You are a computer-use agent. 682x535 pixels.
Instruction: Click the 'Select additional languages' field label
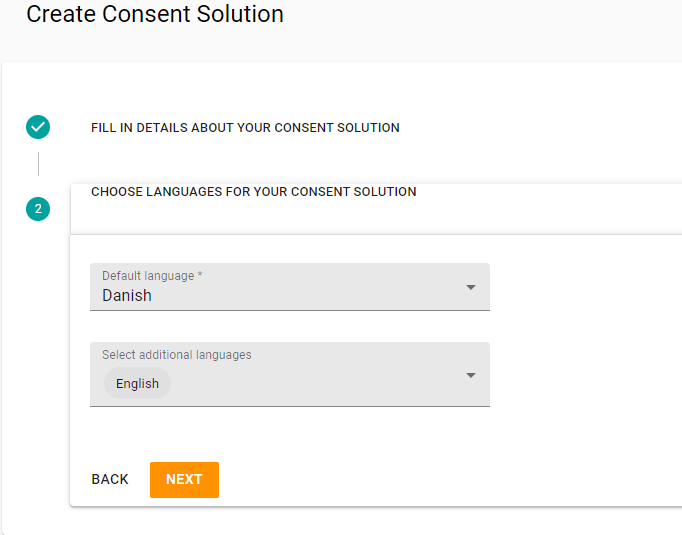[x=177, y=355]
